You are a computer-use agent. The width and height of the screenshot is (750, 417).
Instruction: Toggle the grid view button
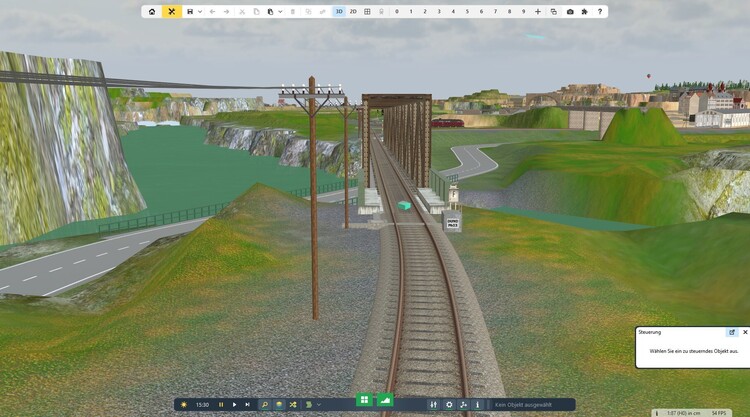pyautogui.click(x=367, y=11)
